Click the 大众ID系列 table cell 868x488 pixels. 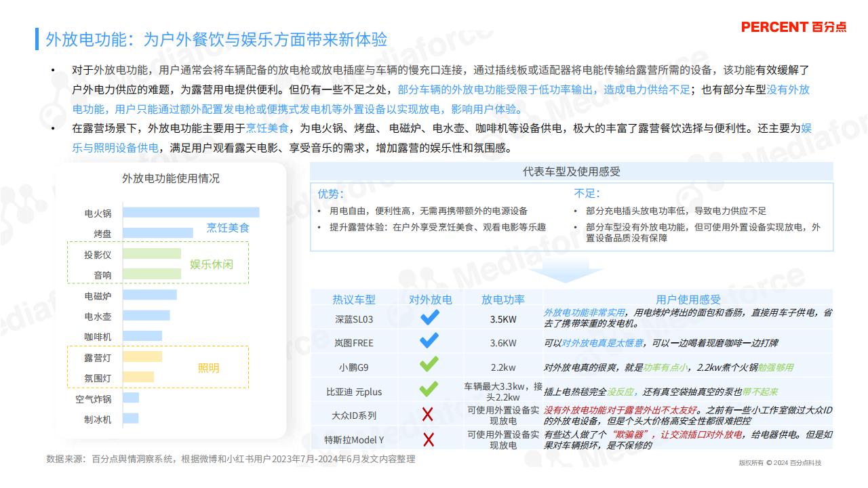(353, 415)
